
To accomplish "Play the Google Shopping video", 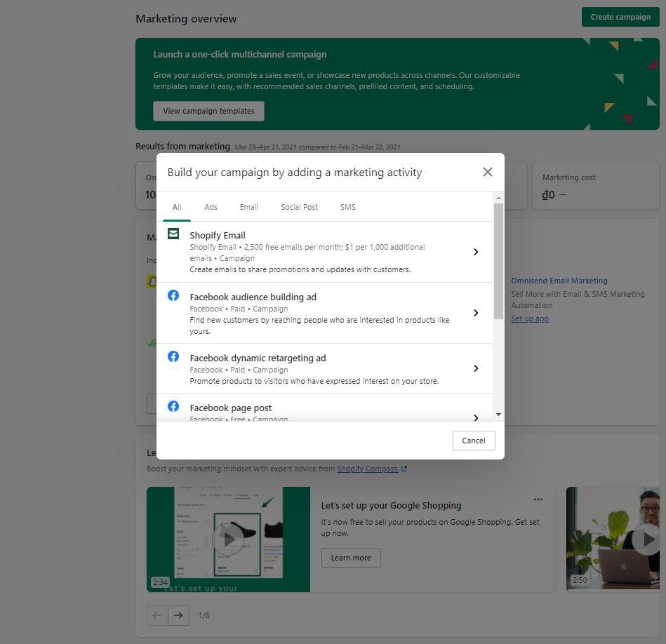I will pyautogui.click(x=229, y=539).
